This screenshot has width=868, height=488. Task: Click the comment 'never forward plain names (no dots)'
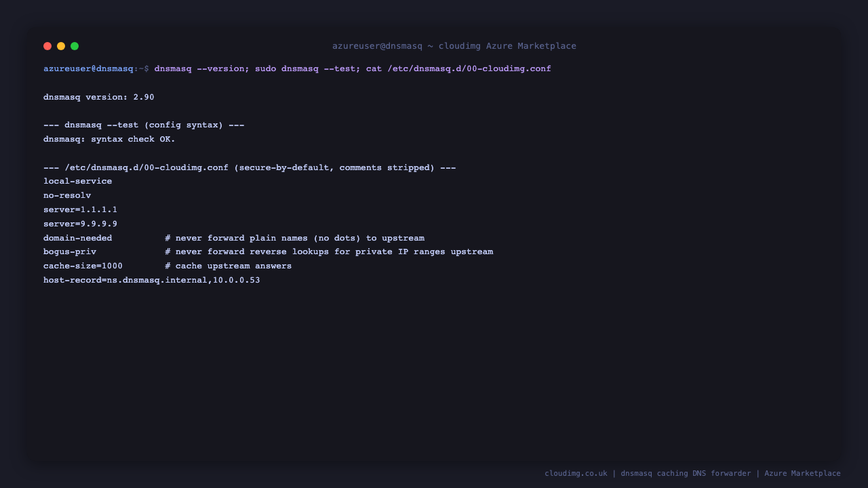click(268, 238)
